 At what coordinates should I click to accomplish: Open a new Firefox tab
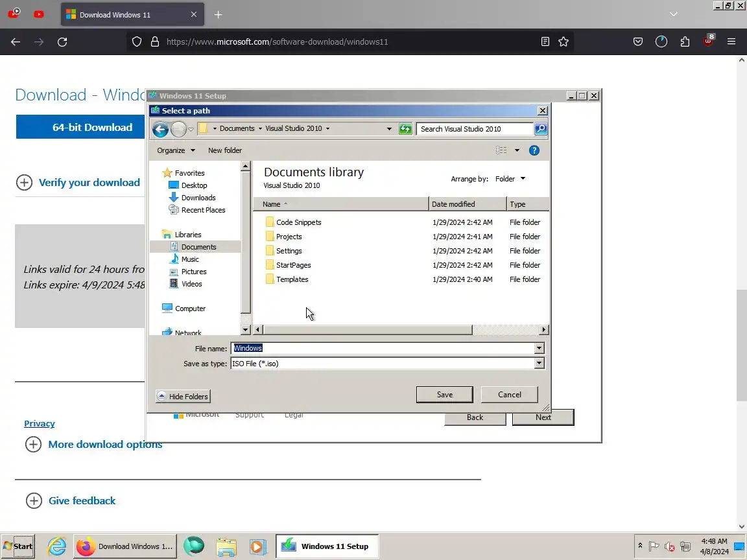(x=218, y=15)
